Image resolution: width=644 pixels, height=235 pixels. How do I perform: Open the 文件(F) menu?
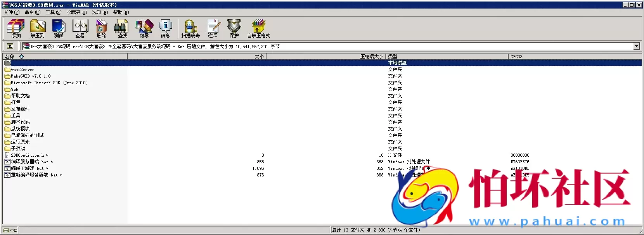[12, 12]
